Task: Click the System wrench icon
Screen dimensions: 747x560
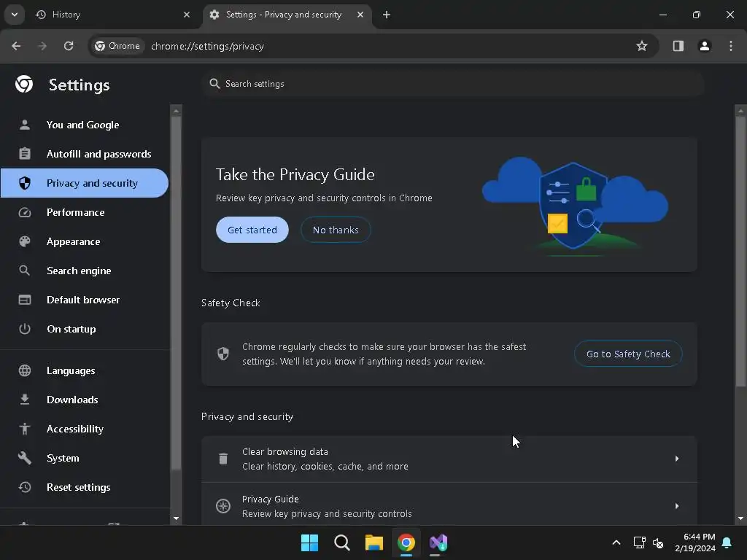Action: 24,458
